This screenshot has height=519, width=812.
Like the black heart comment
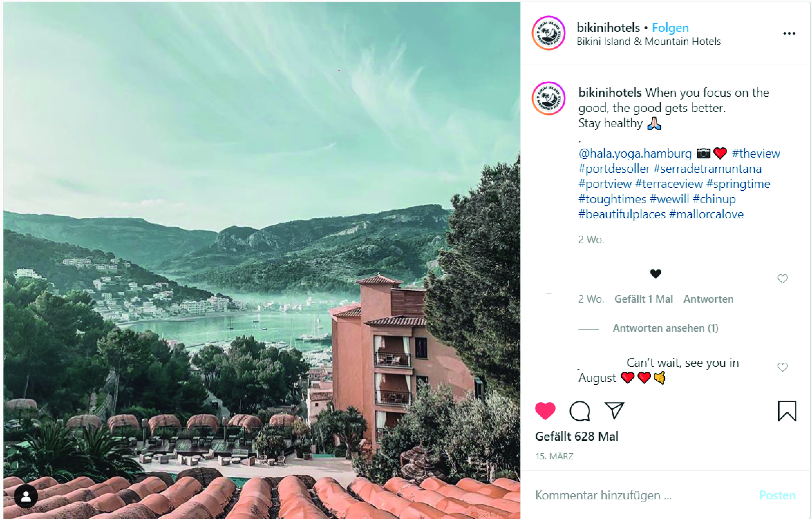[x=782, y=279]
